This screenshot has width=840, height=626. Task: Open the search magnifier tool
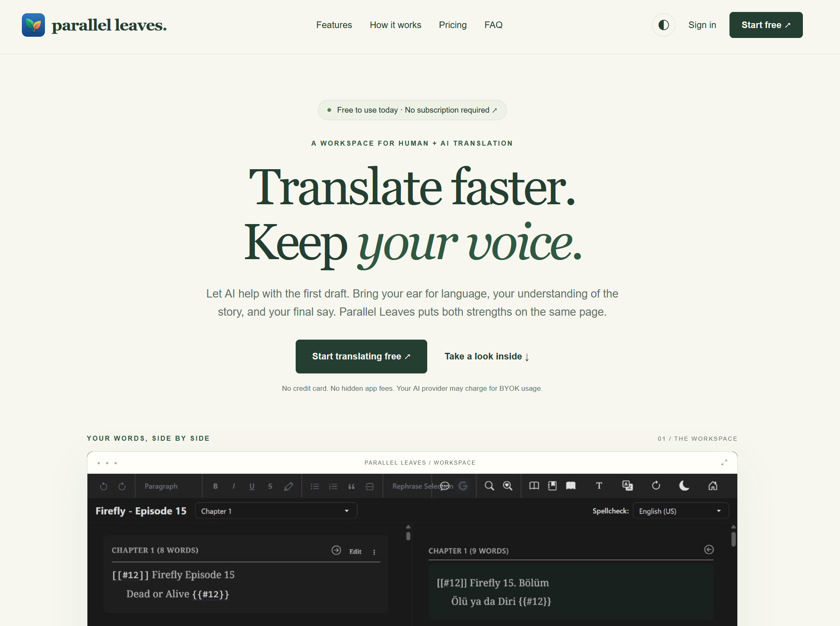pyautogui.click(x=489, y=486)
